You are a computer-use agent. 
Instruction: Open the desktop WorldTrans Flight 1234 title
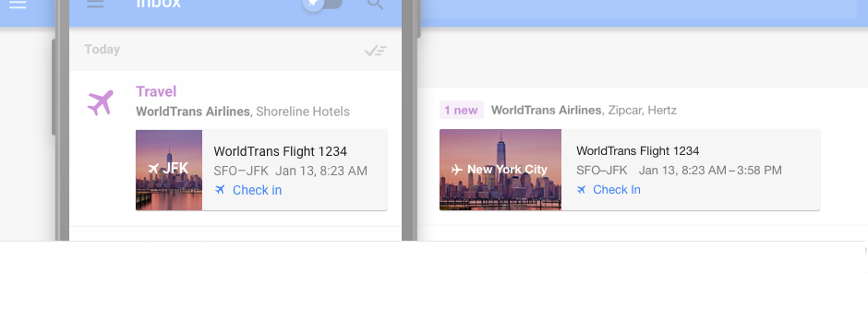[x=638, y=151]
